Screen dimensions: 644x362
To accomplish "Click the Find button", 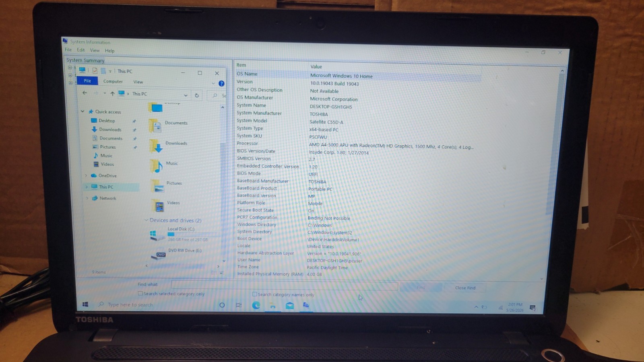I will tap(421, 287).
